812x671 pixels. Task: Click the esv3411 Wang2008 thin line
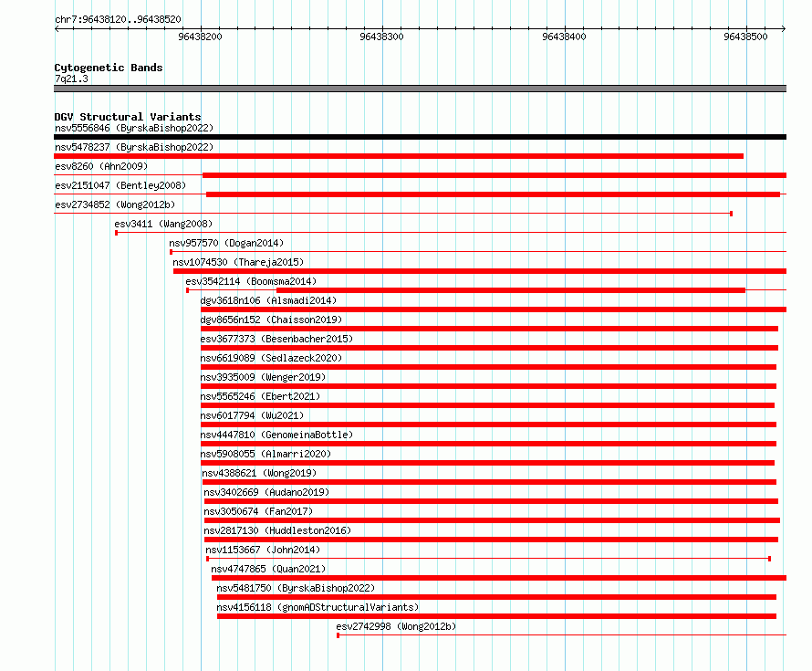coord(451,233)
